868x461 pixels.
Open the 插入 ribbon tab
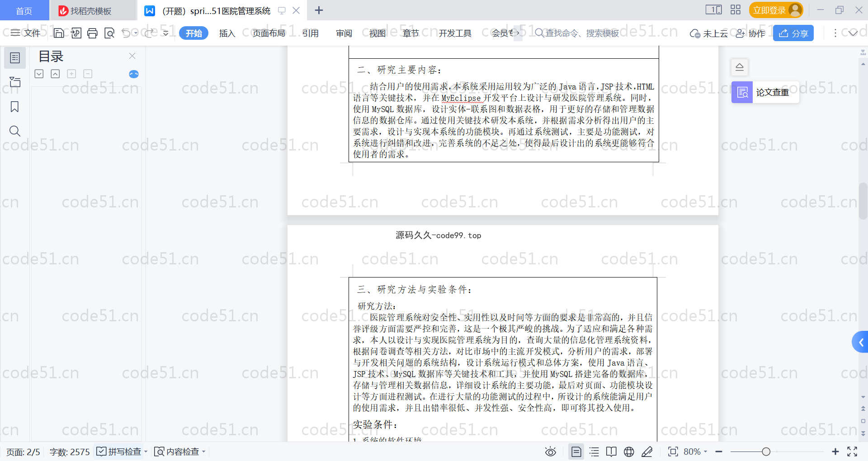[227, 33]
